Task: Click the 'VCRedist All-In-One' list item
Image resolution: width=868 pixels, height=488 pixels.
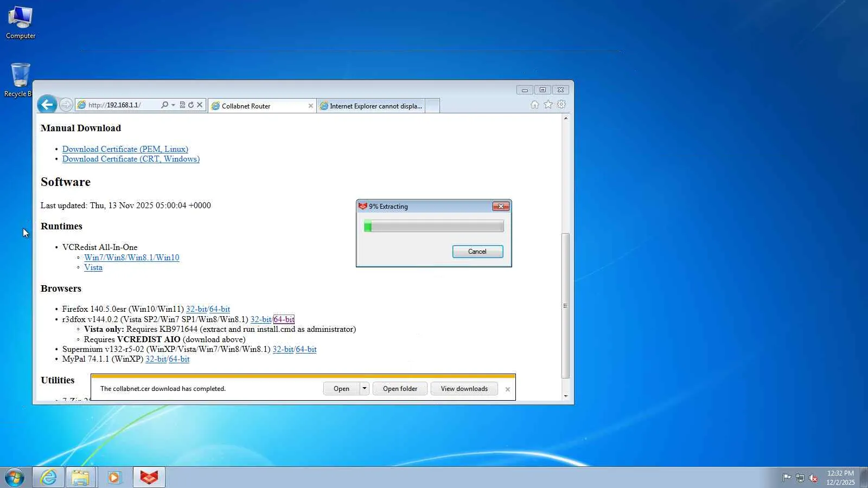Action: tap(100, 247)
